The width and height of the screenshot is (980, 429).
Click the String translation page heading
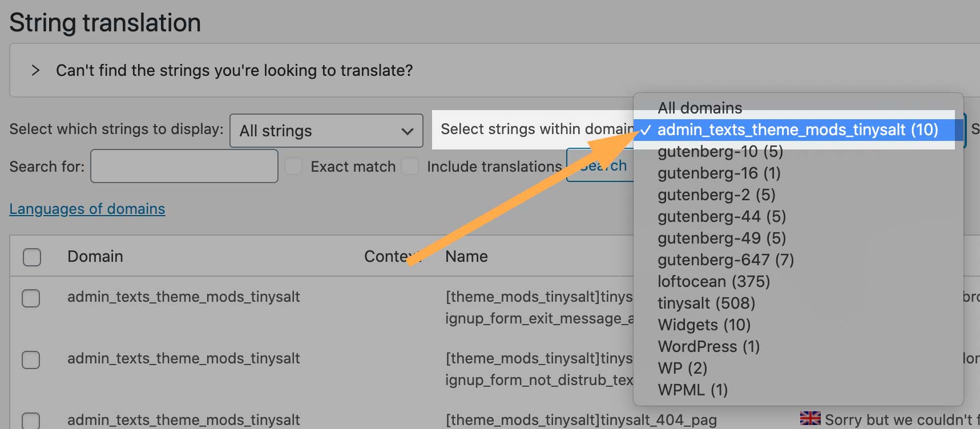[x=105, y=23]
